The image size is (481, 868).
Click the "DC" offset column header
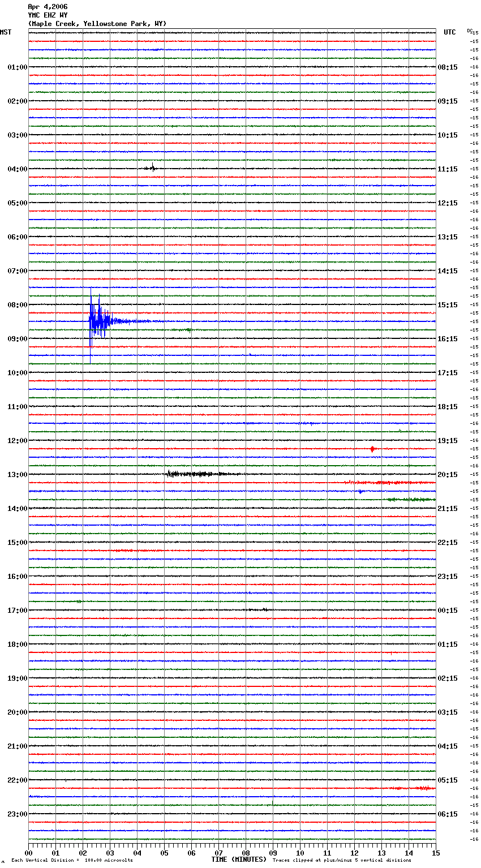pos(469,31)
